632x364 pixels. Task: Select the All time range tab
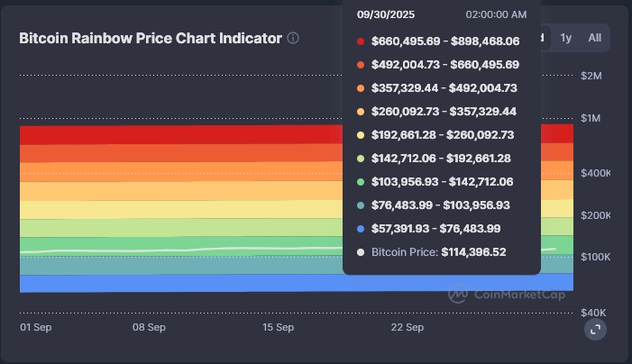[594, 38]
